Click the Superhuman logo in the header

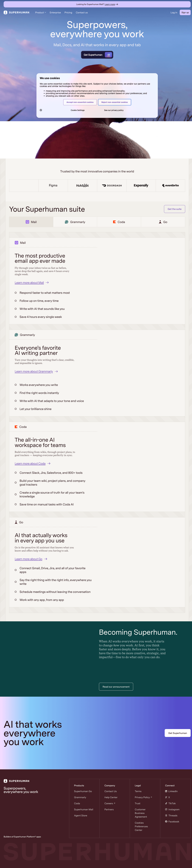pyautogui.click(x=17, y=12)
